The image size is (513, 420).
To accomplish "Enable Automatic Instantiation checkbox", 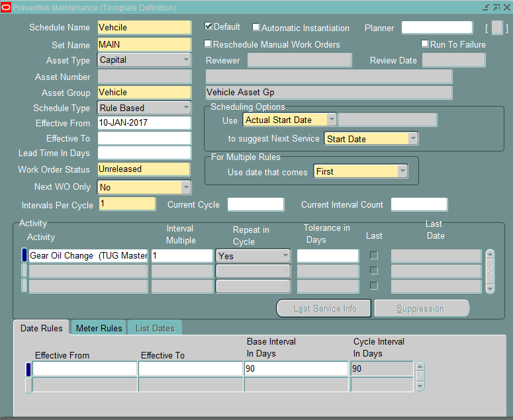I will [256, 27].
